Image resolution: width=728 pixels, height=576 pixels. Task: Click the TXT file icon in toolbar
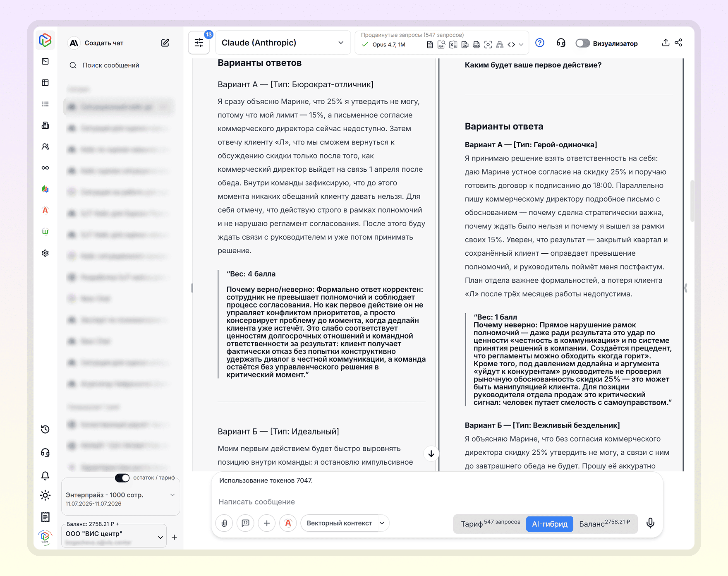465,45
